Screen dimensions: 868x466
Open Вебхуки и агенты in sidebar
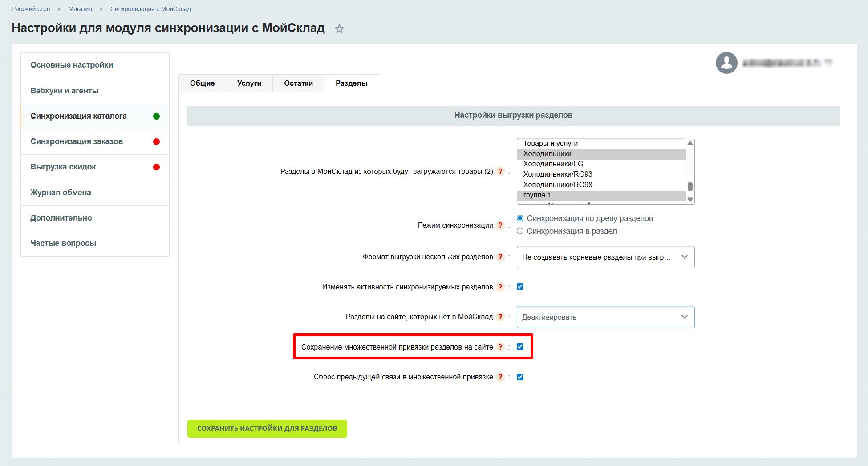[95, 91]
